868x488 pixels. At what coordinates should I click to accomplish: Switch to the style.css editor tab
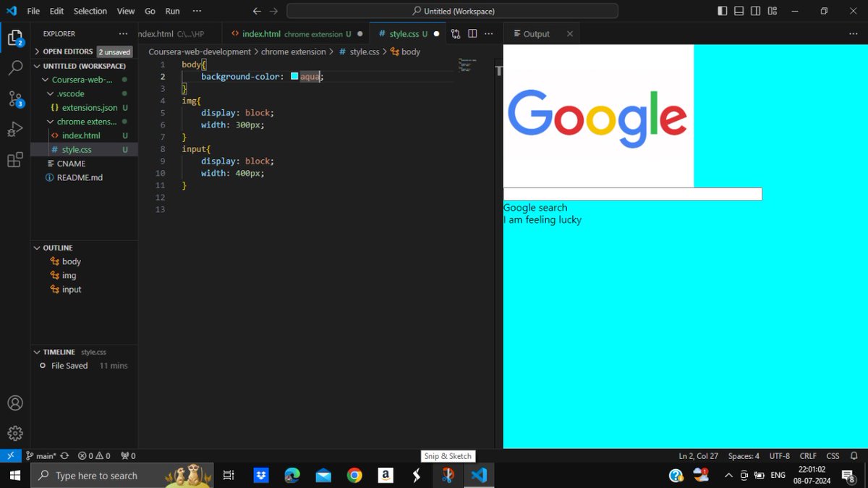click(407, 34)
